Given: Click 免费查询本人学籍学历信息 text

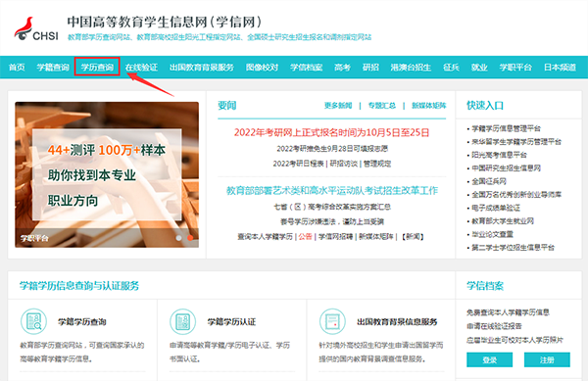Looking at the screenshot, I should coord(508,312).
